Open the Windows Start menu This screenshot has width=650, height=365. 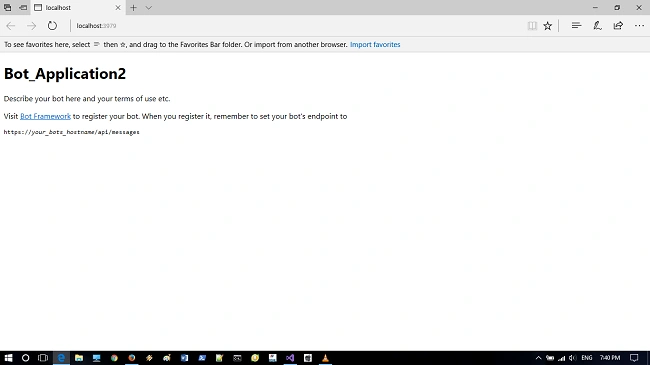8,358
